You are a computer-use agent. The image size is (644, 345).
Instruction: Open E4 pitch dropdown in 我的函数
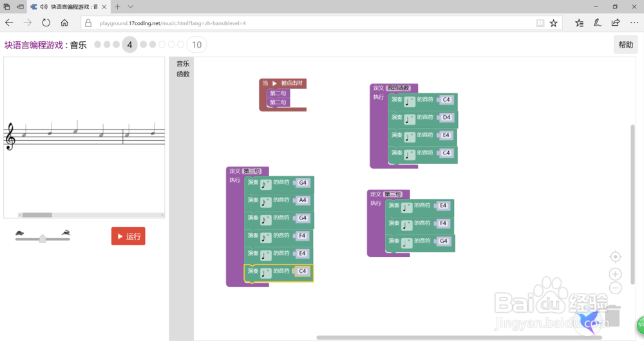(446, 135)
